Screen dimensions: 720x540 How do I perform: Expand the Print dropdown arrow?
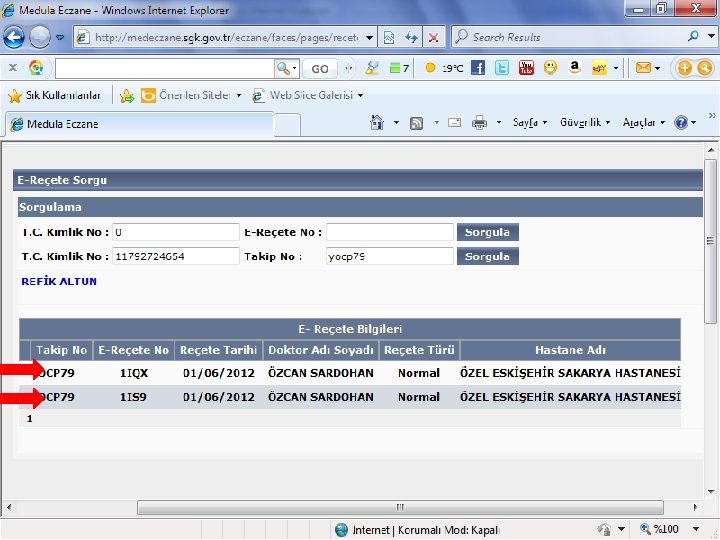point(499,123)
